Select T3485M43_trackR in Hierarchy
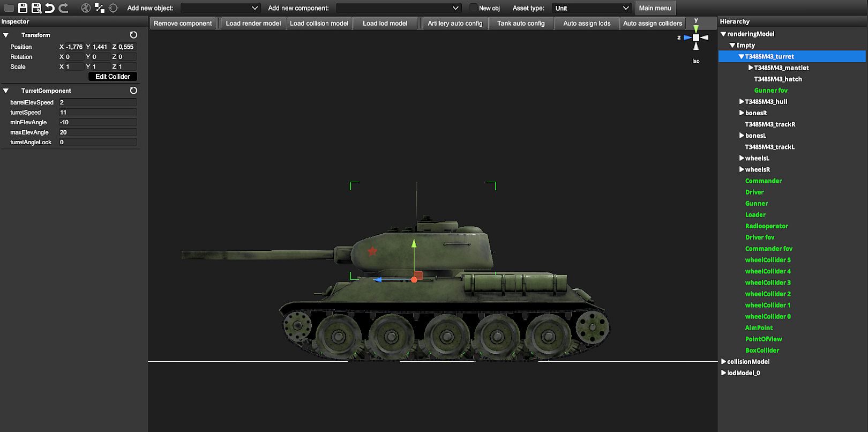 point(770,124)
